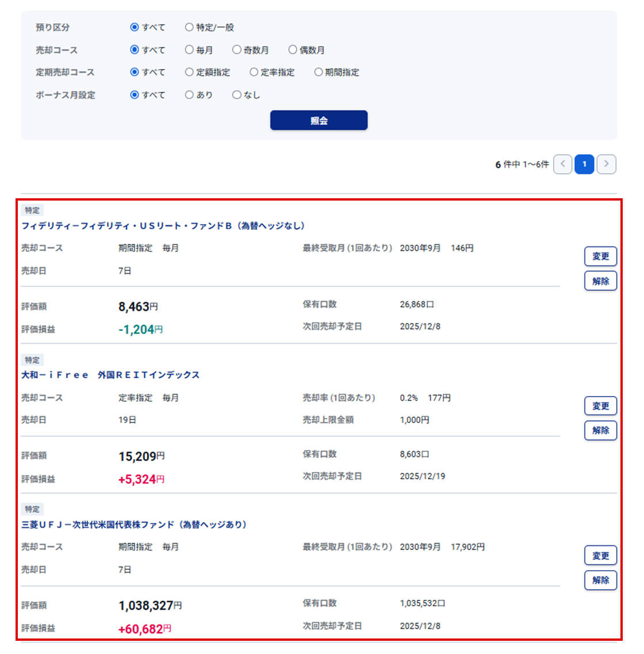Image resolution: width=644 pixels, height=654 pixels.
Task: Set ボーナス月設定 to なし
Action: coord(236,95)
